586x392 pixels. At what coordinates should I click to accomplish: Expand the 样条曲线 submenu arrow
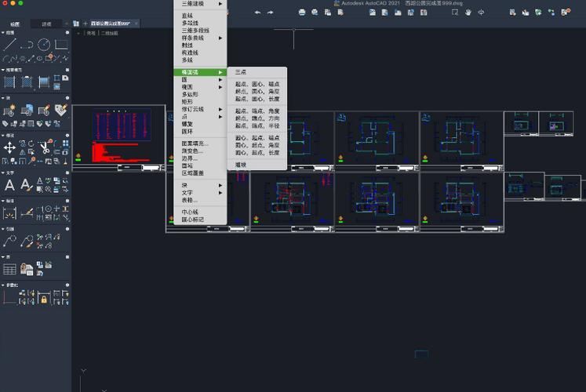220,38
